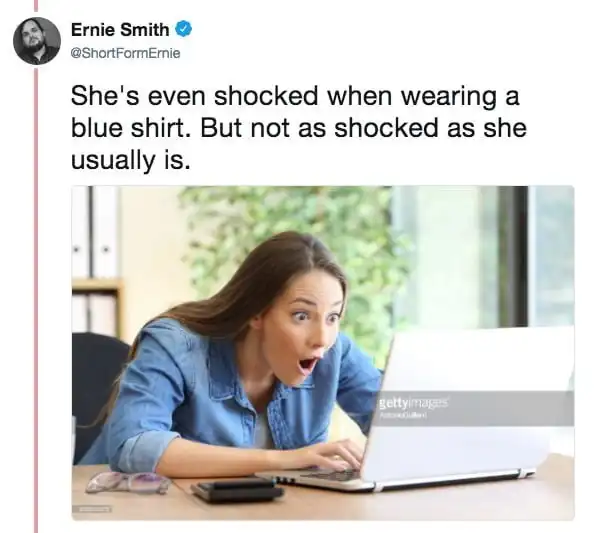Click the blue verified badge
Viewport: 594px width, 533px height.
(184, 30)
